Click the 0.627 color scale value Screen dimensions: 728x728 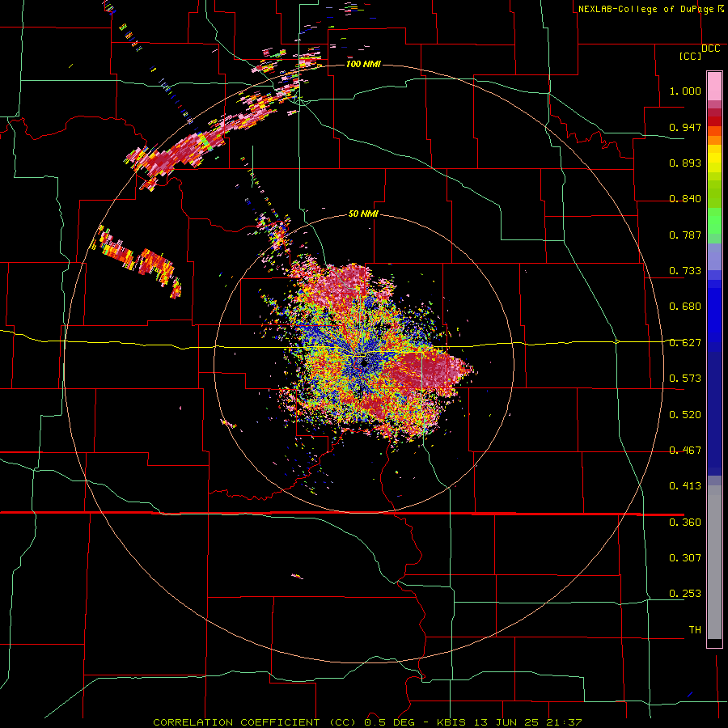685,343
